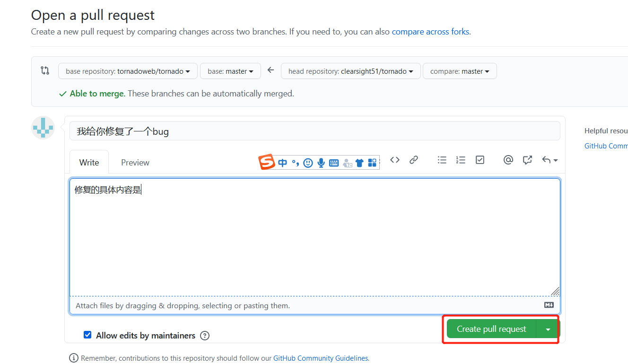Open GitHub Community Guidelines link
628x364 pixels.
click(x=321, y=358)
